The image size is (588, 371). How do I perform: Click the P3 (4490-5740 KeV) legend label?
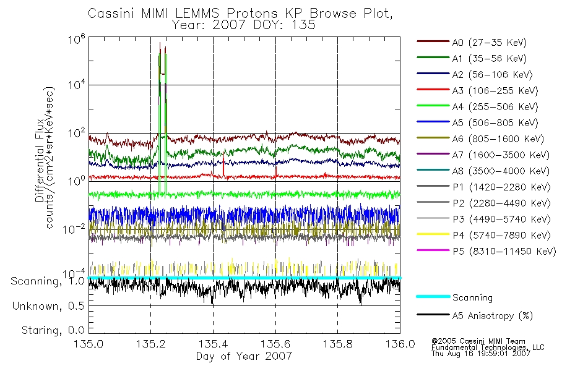pyautogui.click(x=501, y=220)
